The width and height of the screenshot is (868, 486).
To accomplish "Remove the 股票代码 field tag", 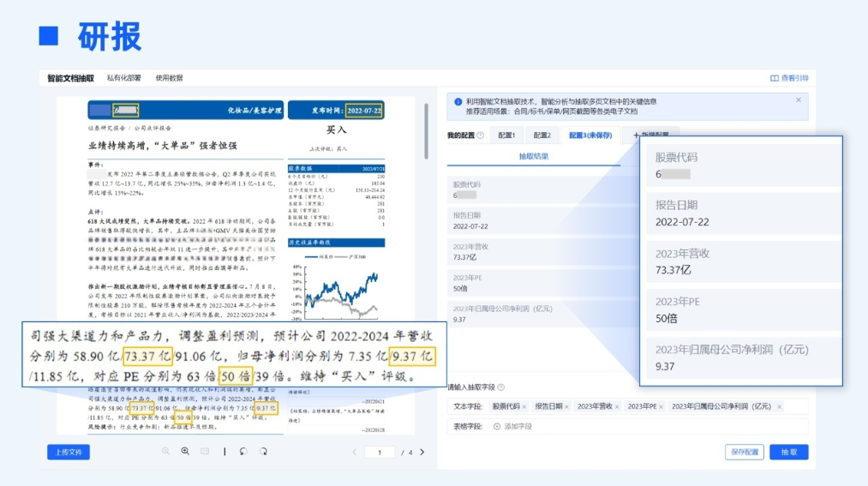I will [x=524, y=406].
